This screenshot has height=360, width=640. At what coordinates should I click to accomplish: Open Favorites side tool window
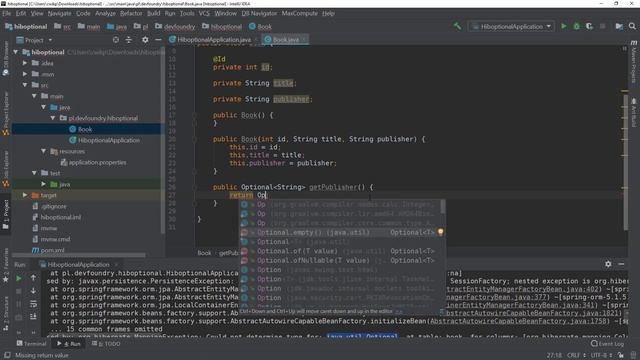(x=5, y=265)
